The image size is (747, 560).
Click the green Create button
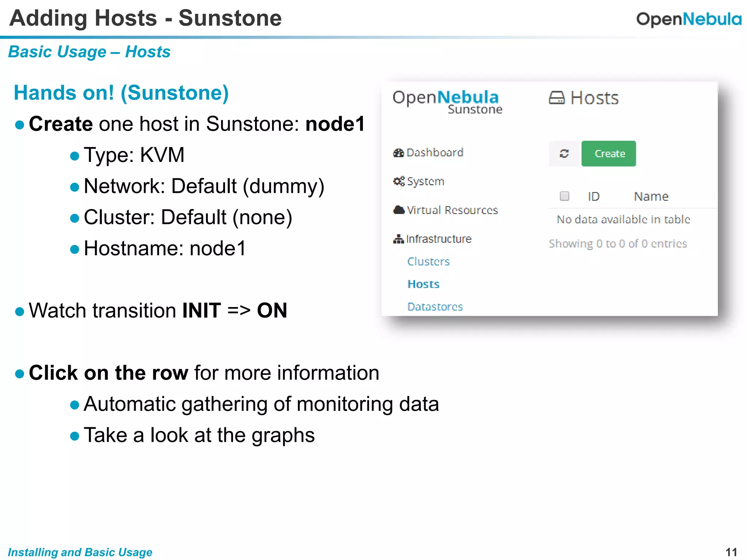coord(608,153)
